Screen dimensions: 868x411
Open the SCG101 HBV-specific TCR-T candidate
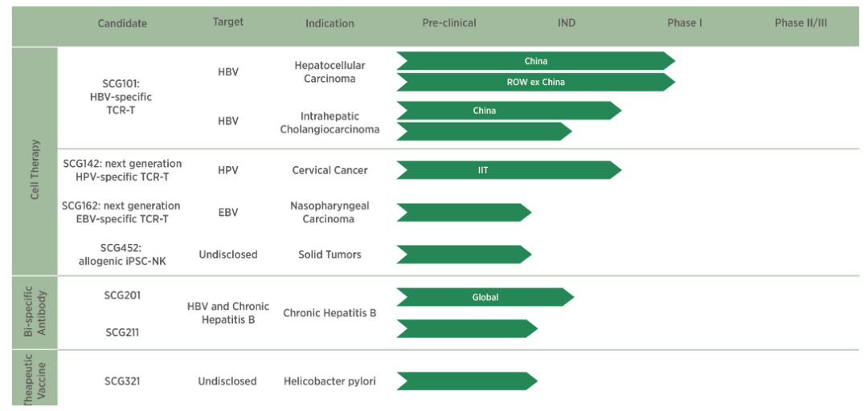[121, 96]
